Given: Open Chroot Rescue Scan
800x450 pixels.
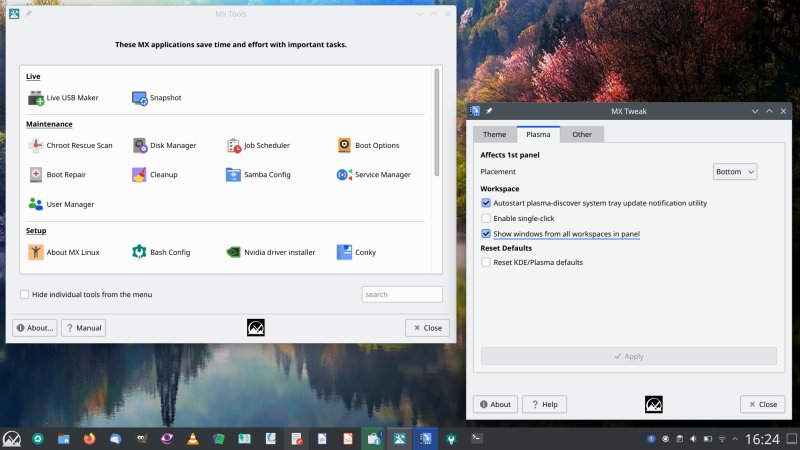Looking at the screenshot, I should [x=70, y=145].
